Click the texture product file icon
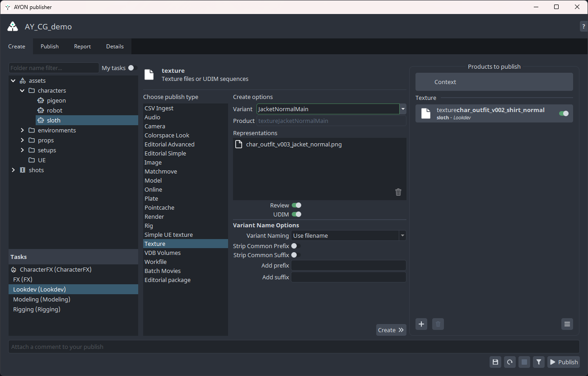Screen dimensions: 588x376 click(426, 113)
